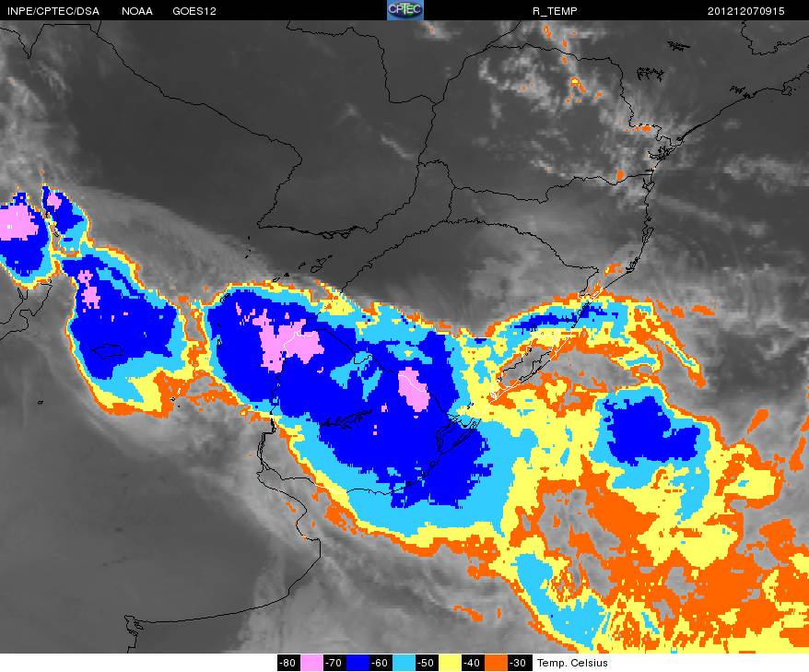
Task: Click the -80 legend value
Action: pos(289,663)
